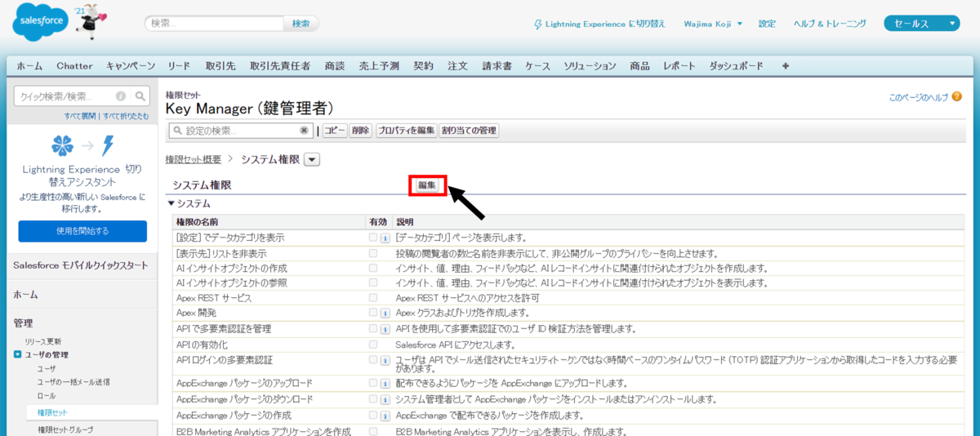Click the blue 使用を開始する button
Screen dimensions: 980x436
click(82, 231)
